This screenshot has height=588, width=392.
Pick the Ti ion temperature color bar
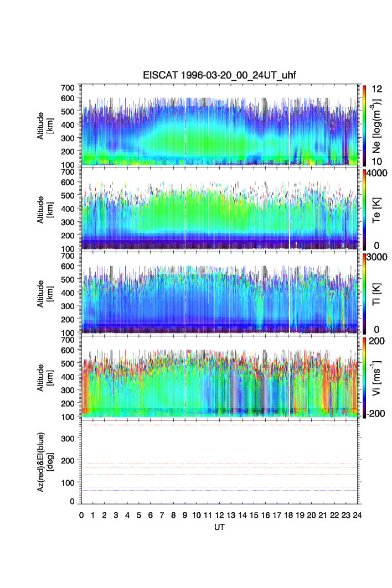364,292
